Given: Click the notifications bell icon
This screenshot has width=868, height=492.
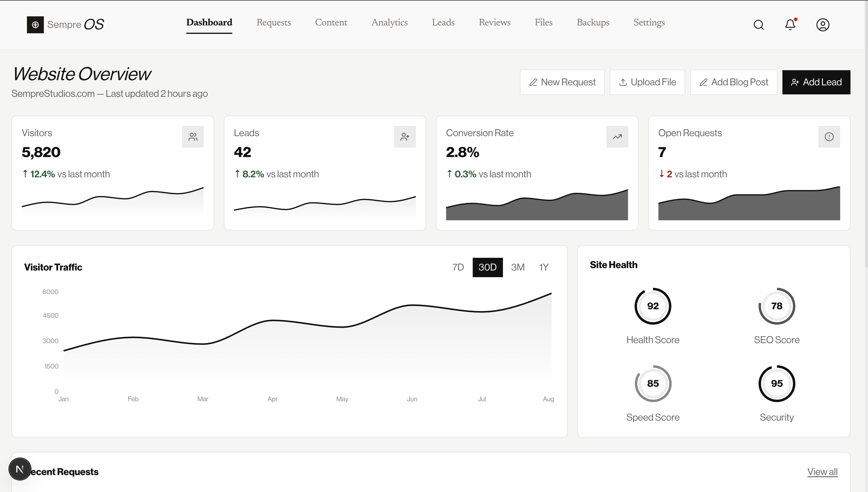Looking at the screenshot, I should pos(790,25).
